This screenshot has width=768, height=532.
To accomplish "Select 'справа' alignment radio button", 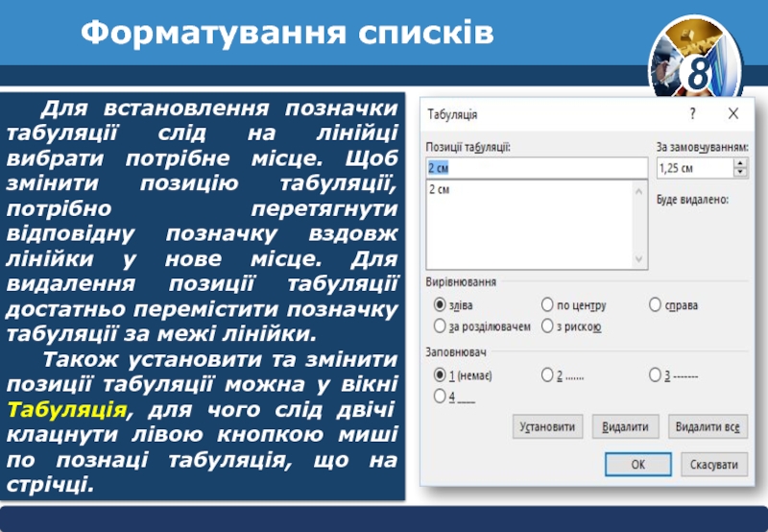I will [x=655, y=304].
